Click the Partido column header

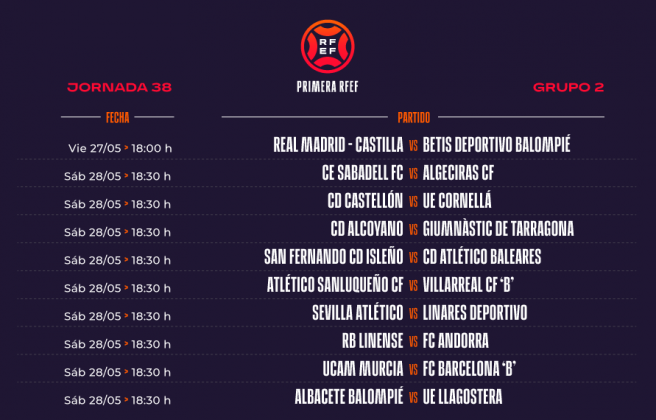click(x=413, y=117)
